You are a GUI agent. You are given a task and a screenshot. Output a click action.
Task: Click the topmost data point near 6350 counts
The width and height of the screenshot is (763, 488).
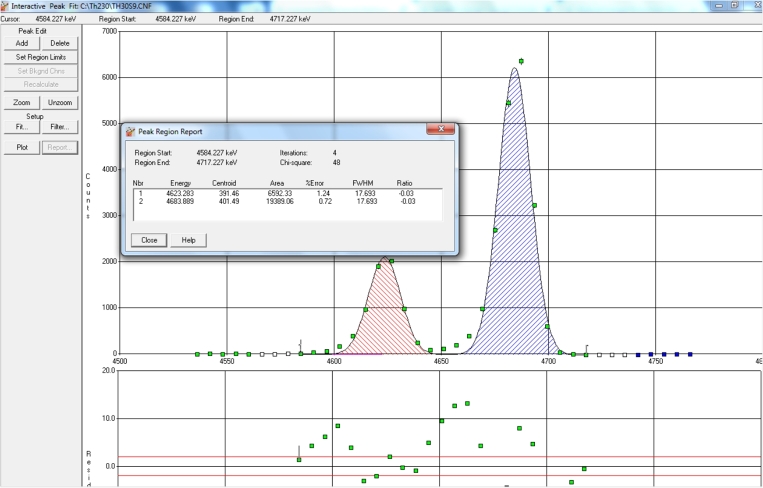tap(521, 61)
